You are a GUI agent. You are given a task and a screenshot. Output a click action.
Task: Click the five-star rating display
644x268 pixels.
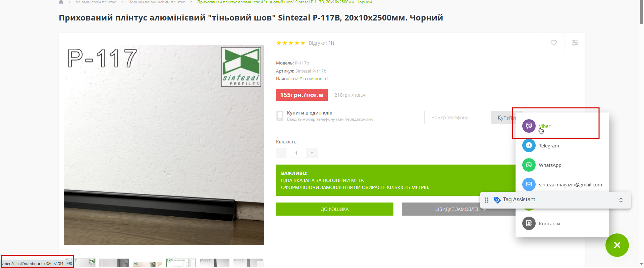[x=290, y=43]
